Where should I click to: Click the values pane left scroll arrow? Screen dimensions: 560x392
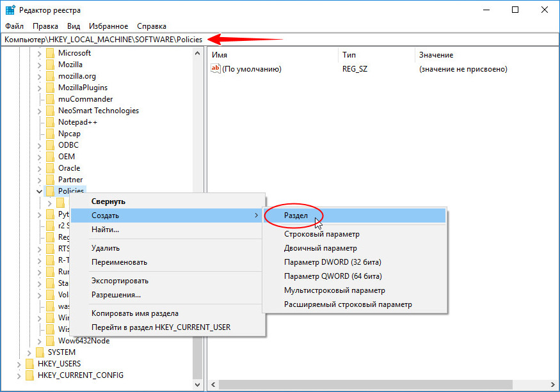click(213, 384)
